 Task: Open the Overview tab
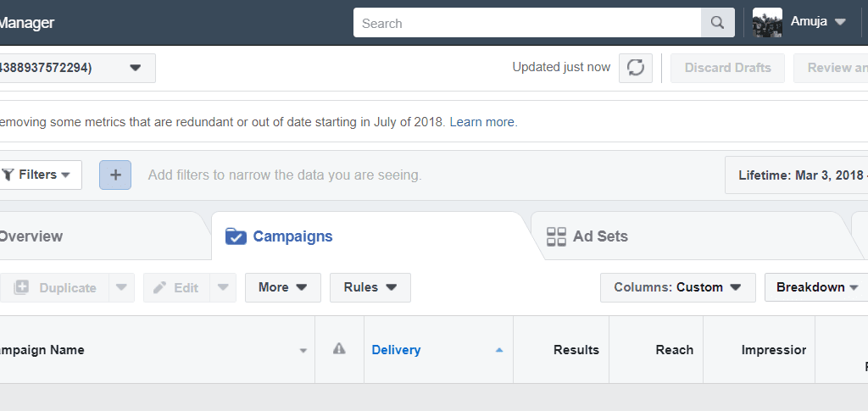(x=31, y=236)
